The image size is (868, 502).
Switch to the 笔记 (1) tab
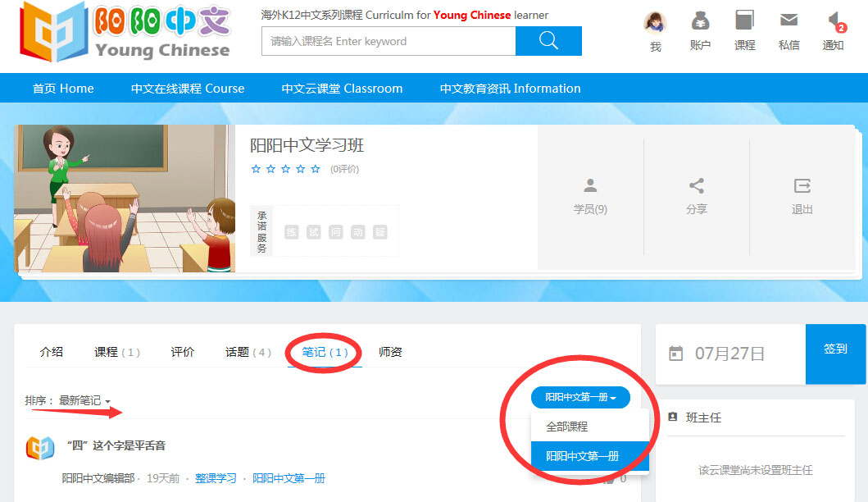325,352
